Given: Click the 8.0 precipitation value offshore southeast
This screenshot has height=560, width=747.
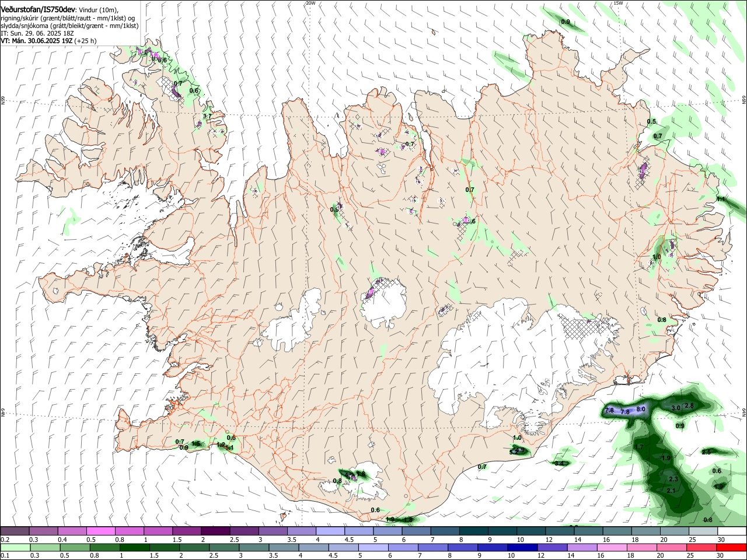Looking at the screenshot, I should pyautogui.click(x=640, y=409).
